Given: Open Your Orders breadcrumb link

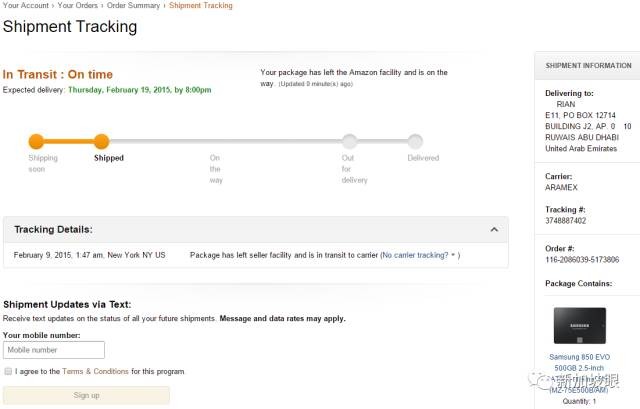Looking at the screenshot, I should coord(78,6).
